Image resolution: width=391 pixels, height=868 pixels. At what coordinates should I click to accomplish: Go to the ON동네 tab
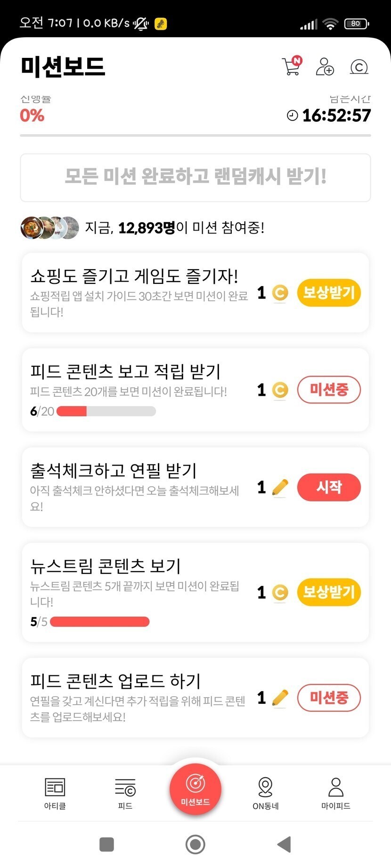pos(266,793)
